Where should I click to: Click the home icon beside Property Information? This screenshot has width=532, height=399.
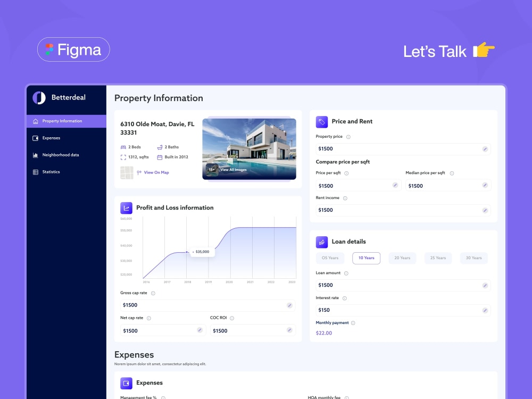coord(35,121)
